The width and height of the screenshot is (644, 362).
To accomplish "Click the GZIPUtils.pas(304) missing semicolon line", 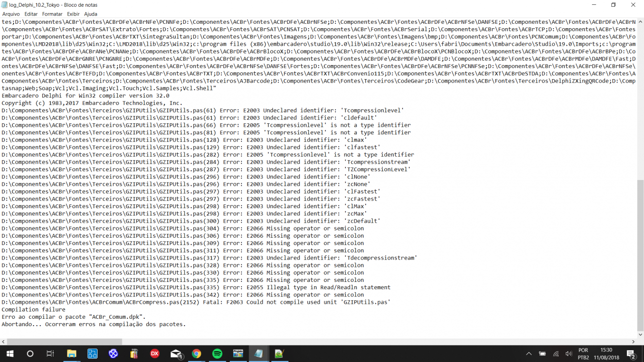I will 183,228.
